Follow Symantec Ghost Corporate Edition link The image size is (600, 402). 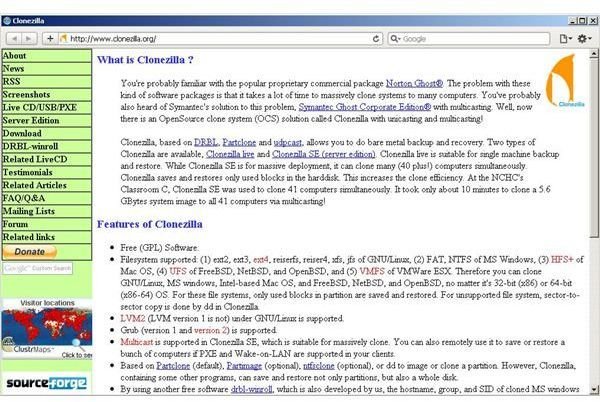[x=365, y=107]
